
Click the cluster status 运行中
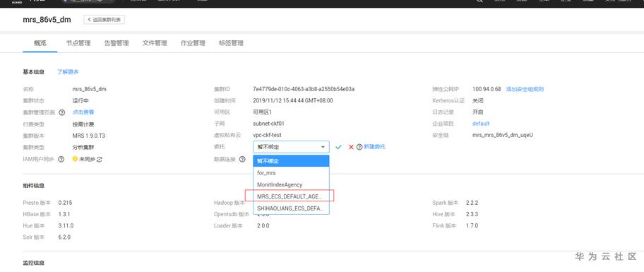pyautogui.click(x=80, y=100)
